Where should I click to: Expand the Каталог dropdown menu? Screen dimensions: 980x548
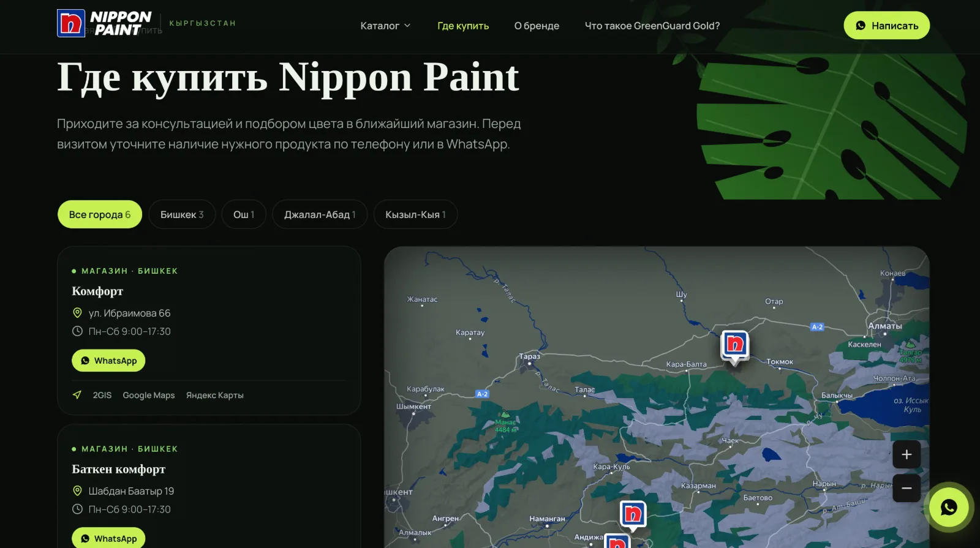(385, 26)
